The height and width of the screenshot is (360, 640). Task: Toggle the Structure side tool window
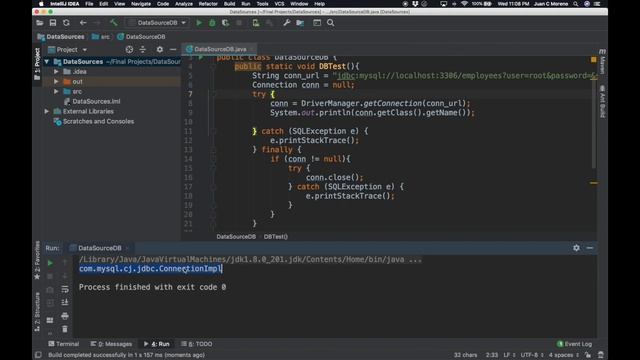coord(37,312)
